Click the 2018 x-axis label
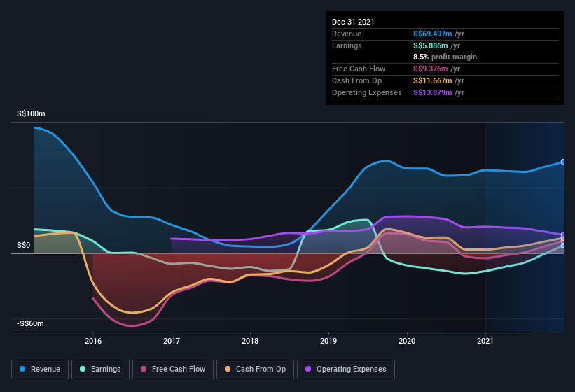The image size is (575, 392). 250,341
